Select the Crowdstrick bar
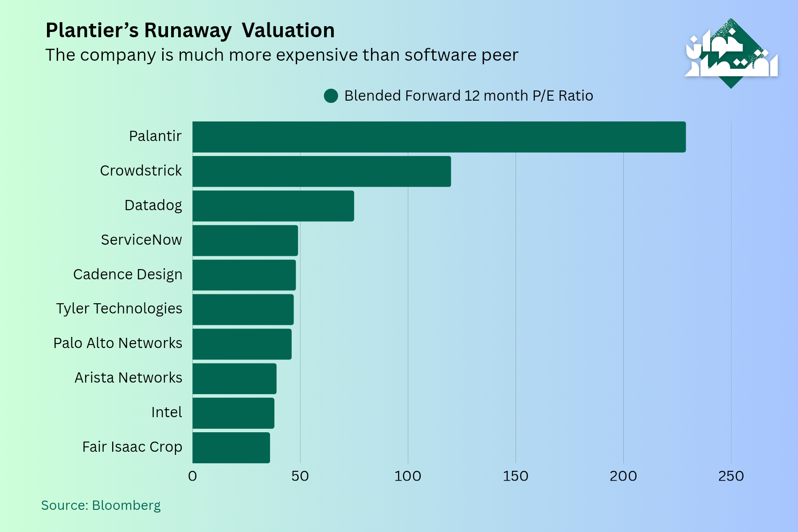798x532 pixels. [x=321, y=172]
